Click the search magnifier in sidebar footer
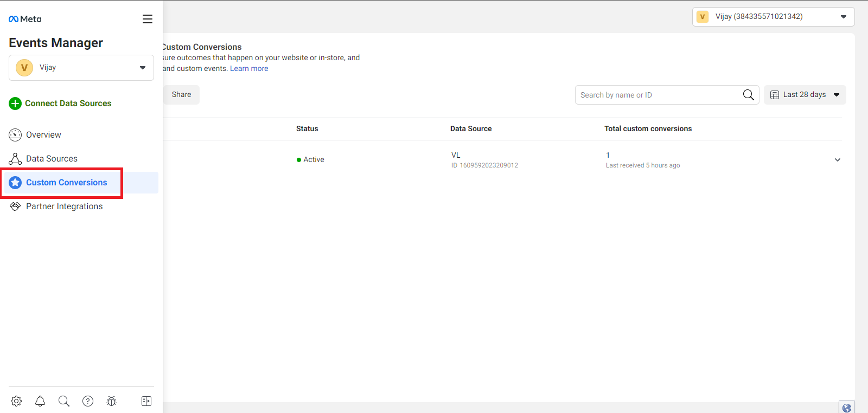868x413 pixels. [x=64, y=401]
